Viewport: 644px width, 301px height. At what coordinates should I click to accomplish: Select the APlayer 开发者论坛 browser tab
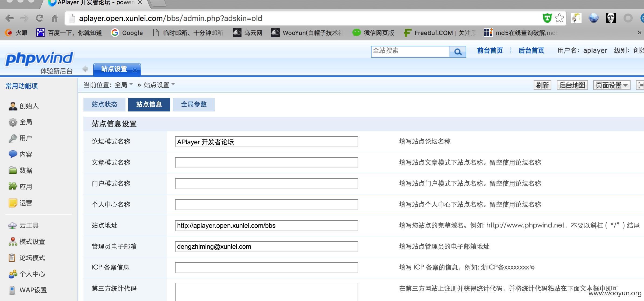(96, 3)
